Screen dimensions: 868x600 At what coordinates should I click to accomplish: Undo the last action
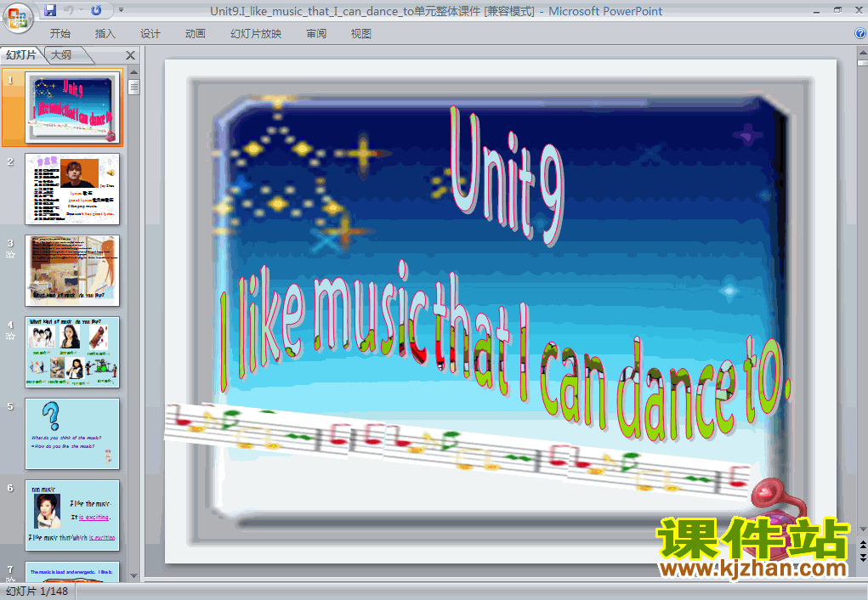tap(69, 10)
